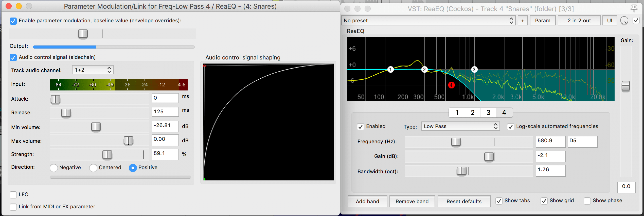The height and width of the screenshot is (216, 644).
Task: Click the pin icon in ReaEQ title bar
Action: 634,9
